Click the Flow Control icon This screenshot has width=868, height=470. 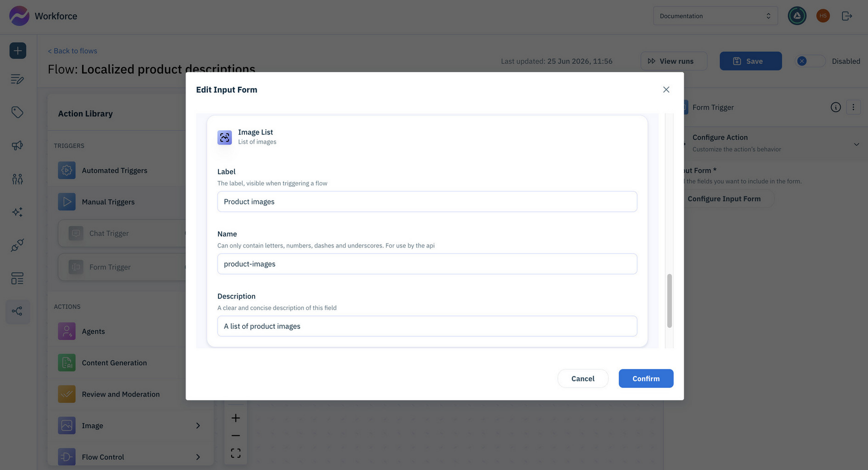tap(67, 457)
